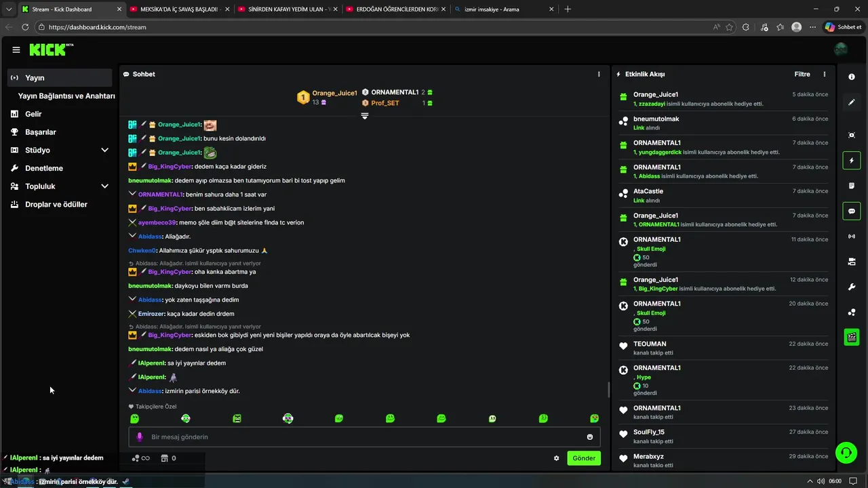
Task: Toggle the notes document panel icon
Action: [852, 186]
